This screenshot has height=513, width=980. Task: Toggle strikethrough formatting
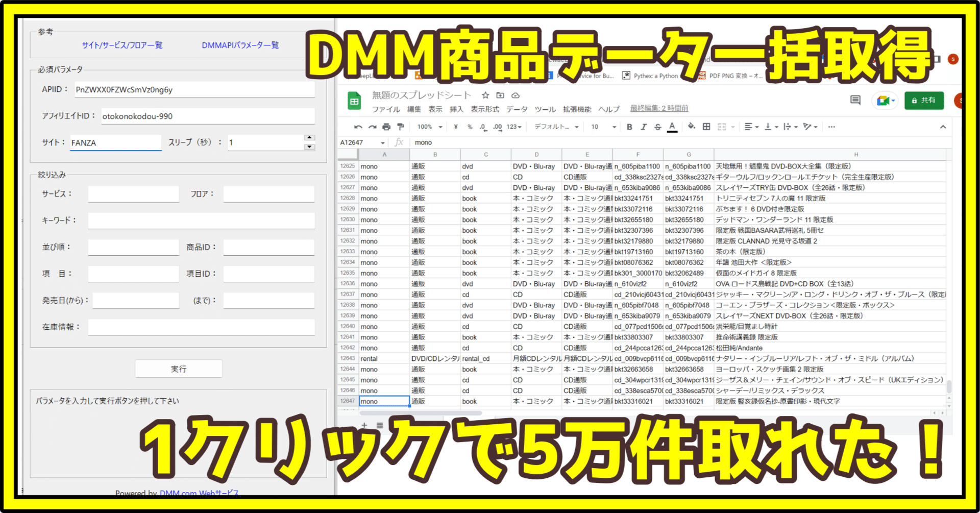coord(658,127)
